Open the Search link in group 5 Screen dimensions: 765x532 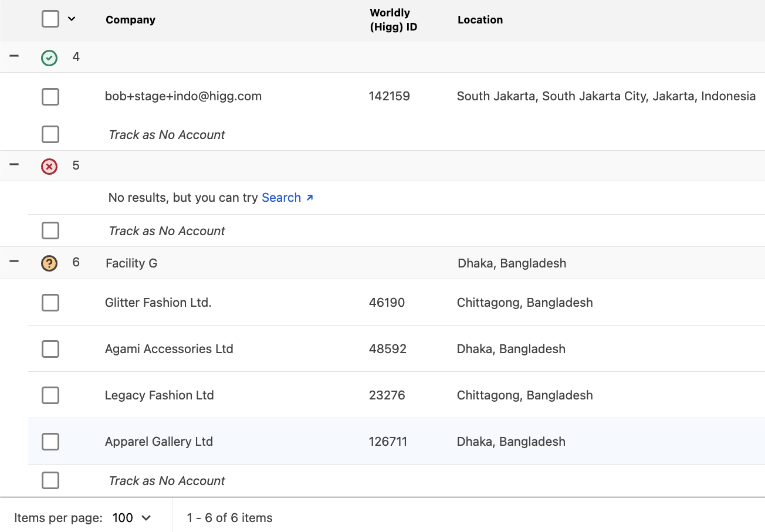pyautogui.click(x=282, y=197)
